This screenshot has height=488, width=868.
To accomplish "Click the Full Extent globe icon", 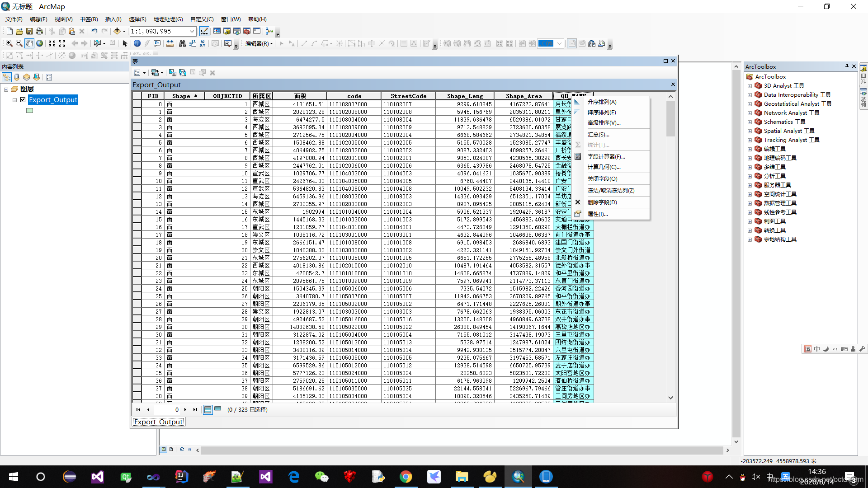I will click(40, 43).
